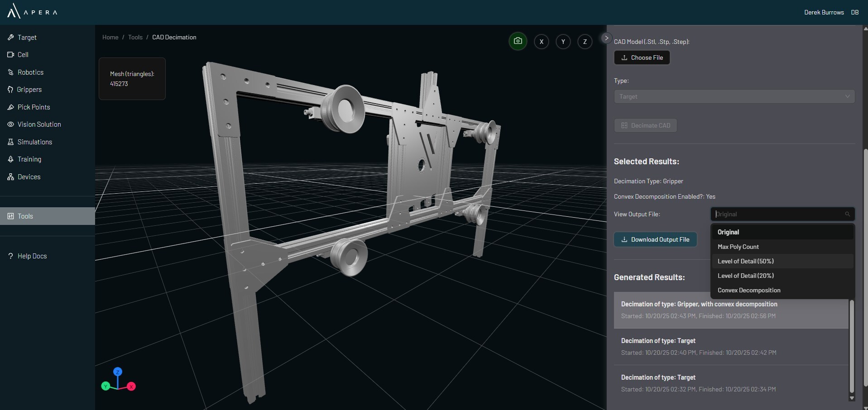Click the green Y axis gizmo handle
Screen dimensions: 868x410
[x=106, y=386]
